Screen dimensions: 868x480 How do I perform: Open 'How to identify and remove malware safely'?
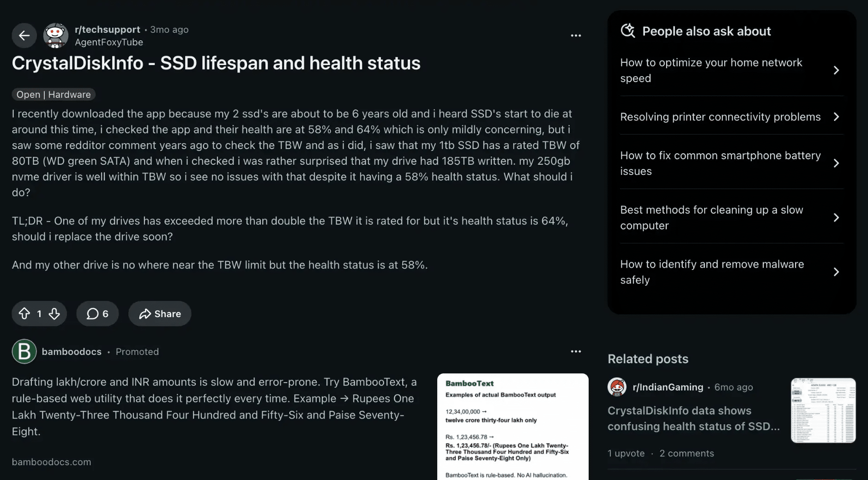[x=732, y=272]
